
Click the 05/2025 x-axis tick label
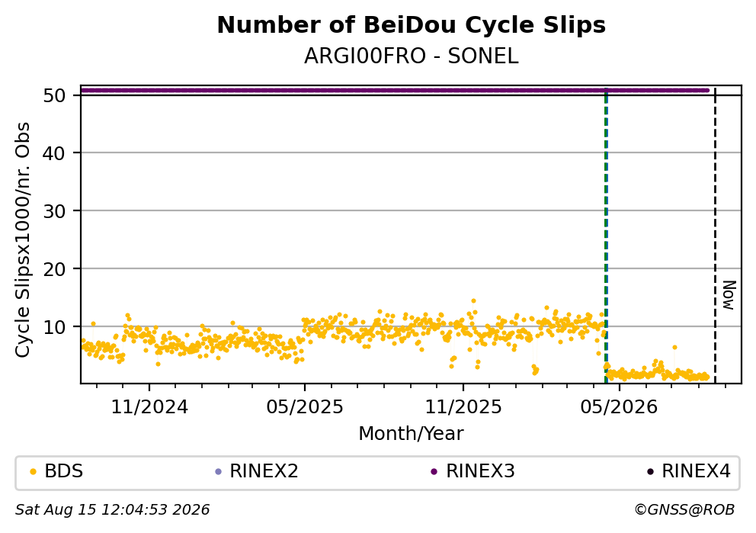click(x=305, y=407)
